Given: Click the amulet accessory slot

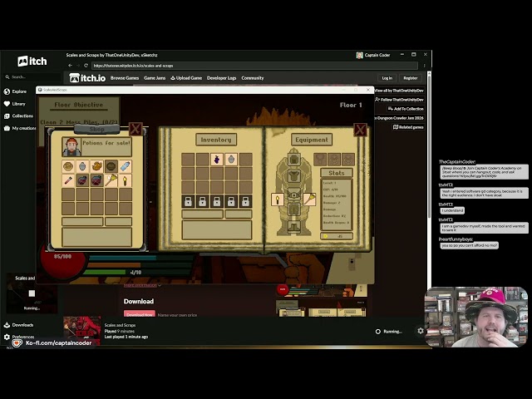Looking at the screenshot, I should click(320, 159).
